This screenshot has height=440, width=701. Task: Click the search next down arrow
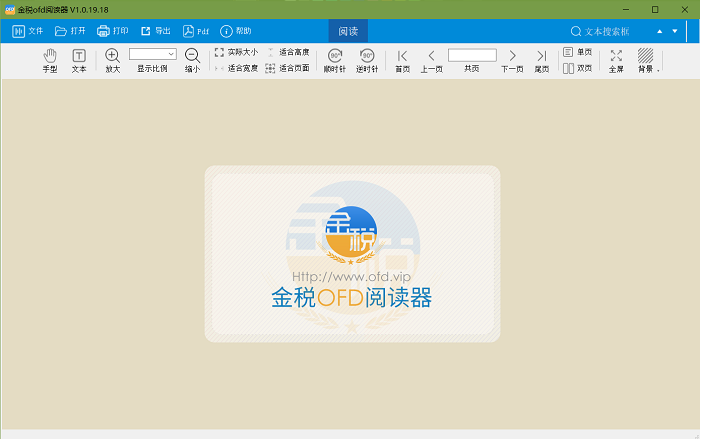point(675,31)
